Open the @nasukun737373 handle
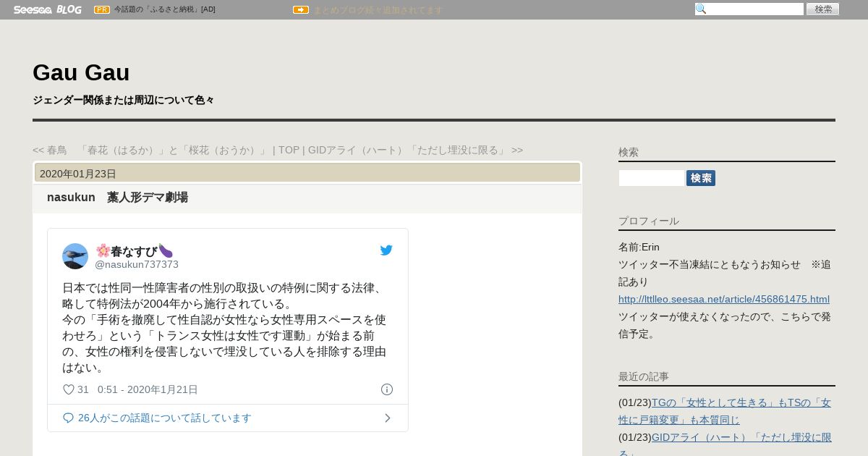 tap(137, 264)
